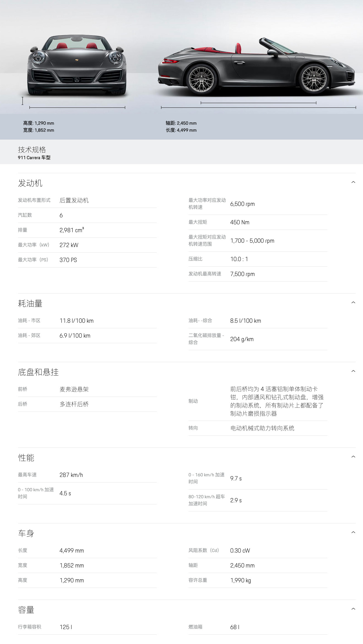Select the 10.0 : 1 compression value
363x644 pixels.
(x=239, y=259)
